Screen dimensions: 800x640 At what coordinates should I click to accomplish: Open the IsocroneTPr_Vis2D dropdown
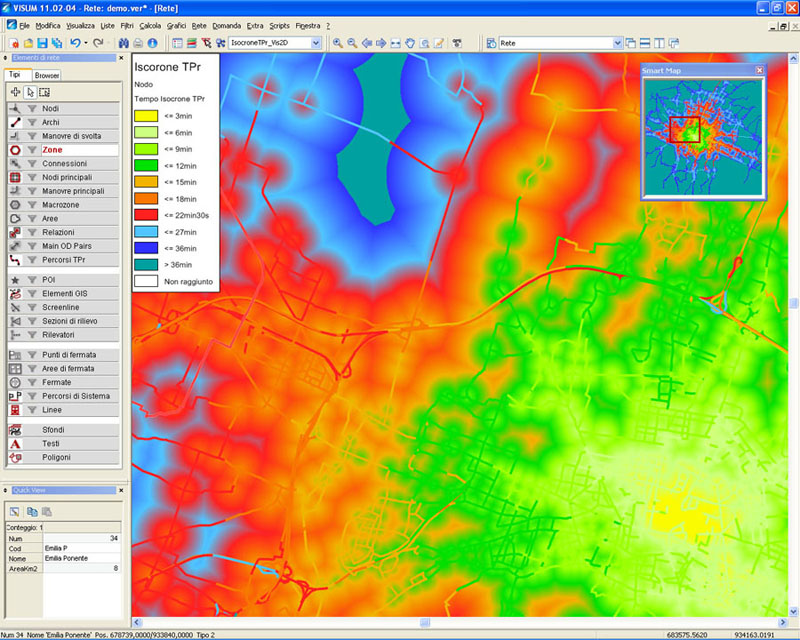pos(316,43)
